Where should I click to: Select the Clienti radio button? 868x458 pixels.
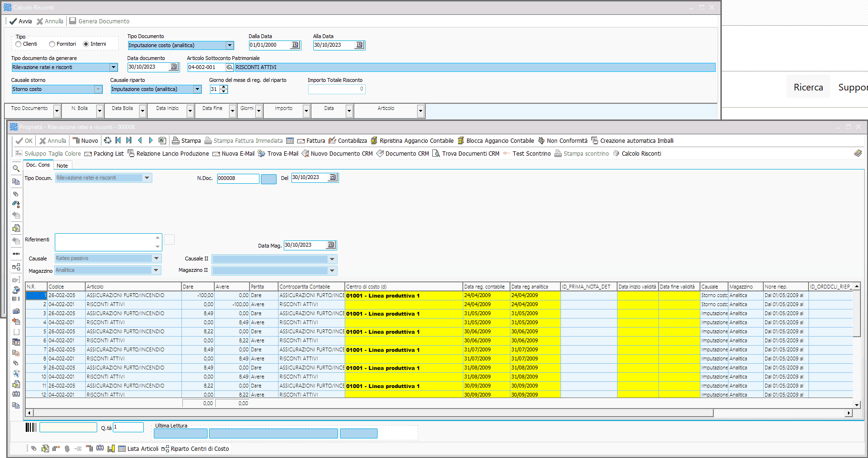[18, 44]
